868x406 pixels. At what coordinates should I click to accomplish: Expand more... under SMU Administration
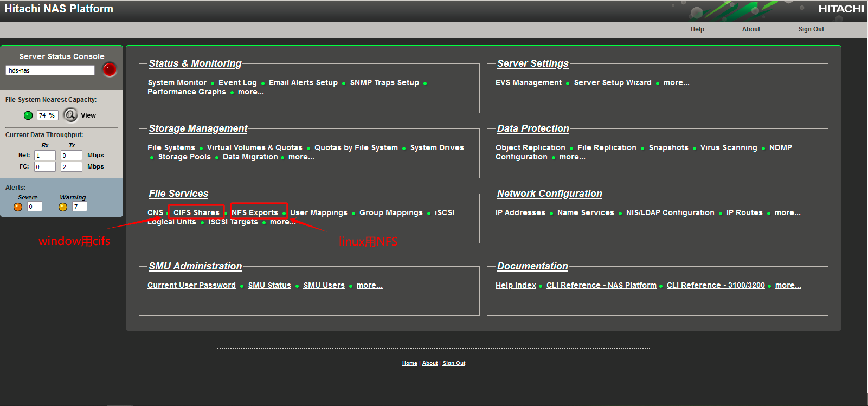tap(370, 285)
